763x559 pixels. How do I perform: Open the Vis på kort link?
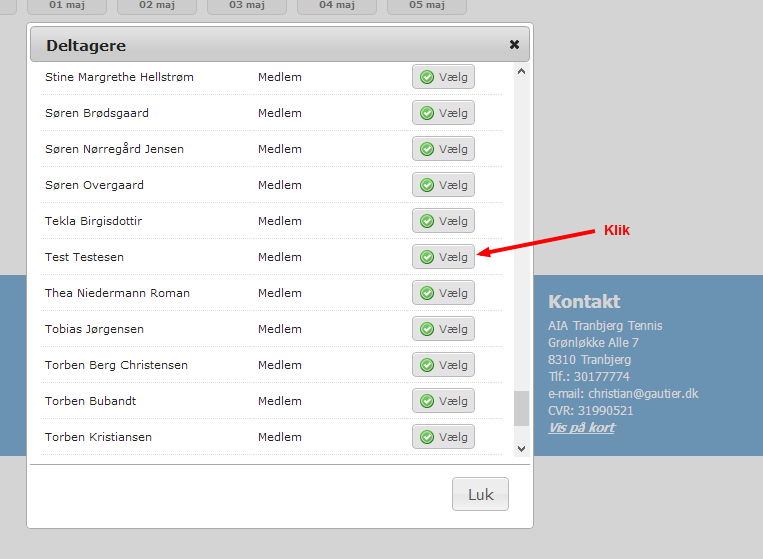[x=581, y=428]
